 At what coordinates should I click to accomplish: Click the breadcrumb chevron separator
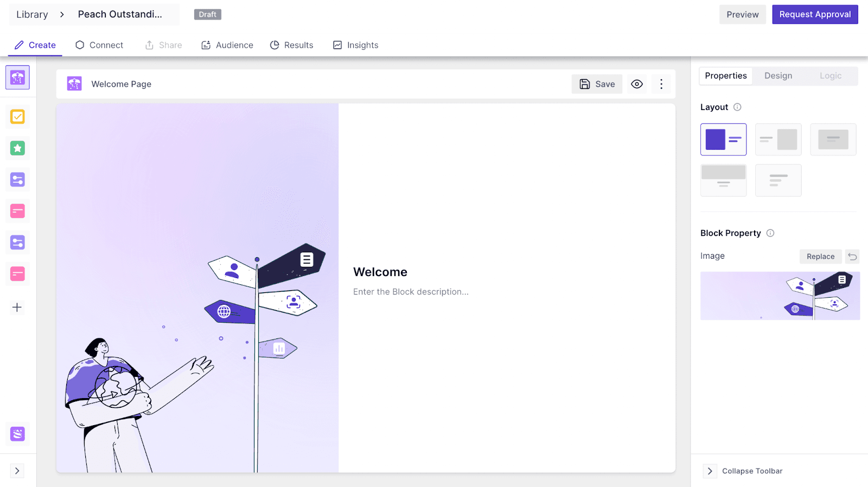point(62,15)
